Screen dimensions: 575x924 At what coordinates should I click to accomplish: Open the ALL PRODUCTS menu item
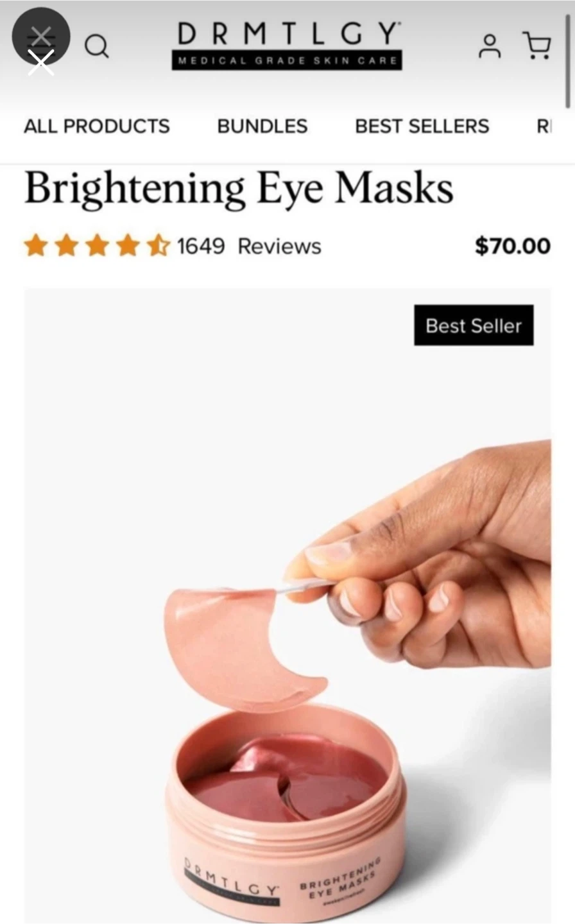97,126
